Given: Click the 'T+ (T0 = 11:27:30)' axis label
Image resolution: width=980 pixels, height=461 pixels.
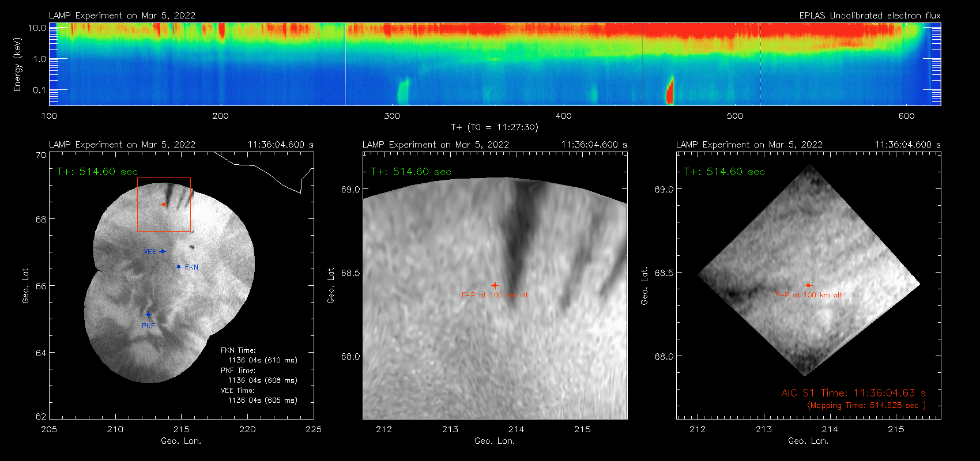Looking at the screenshot, I should click(495, 127).
